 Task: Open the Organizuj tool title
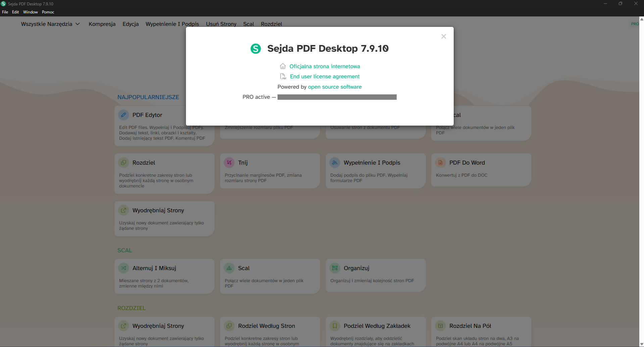pyautogui.click(x=356, y=268)
